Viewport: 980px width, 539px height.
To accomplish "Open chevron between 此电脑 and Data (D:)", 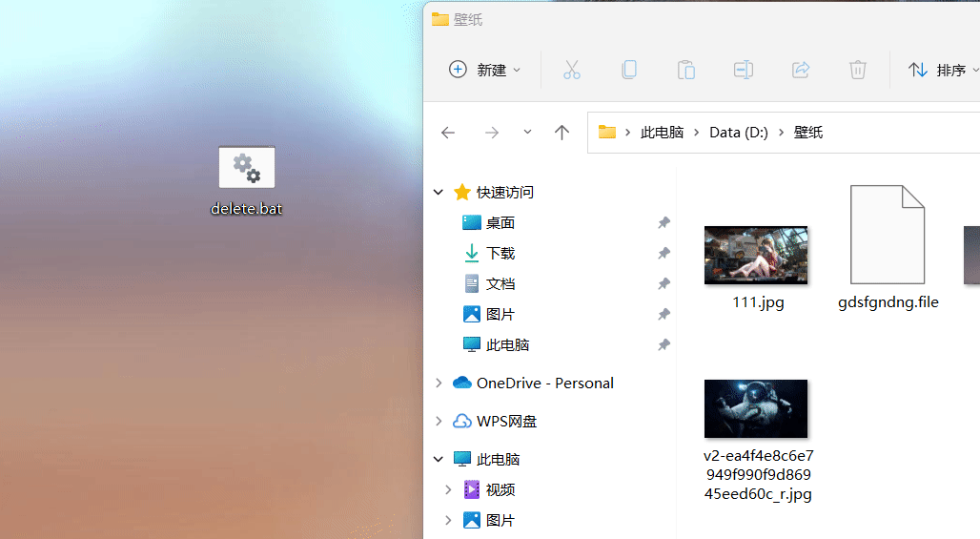I will pos(696,133).
